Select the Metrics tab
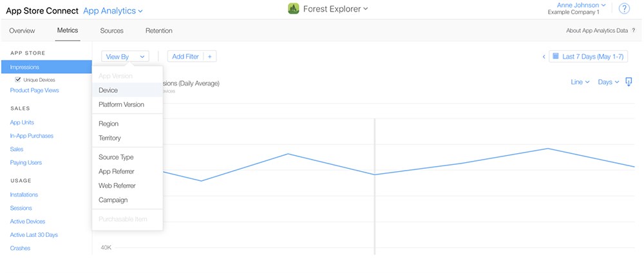Viewport: 644px width, 273px height. (x=68, y=30)
